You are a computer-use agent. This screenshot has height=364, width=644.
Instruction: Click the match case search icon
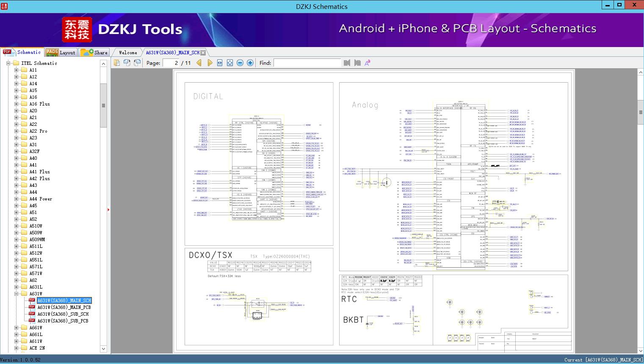tap(368, 63)
